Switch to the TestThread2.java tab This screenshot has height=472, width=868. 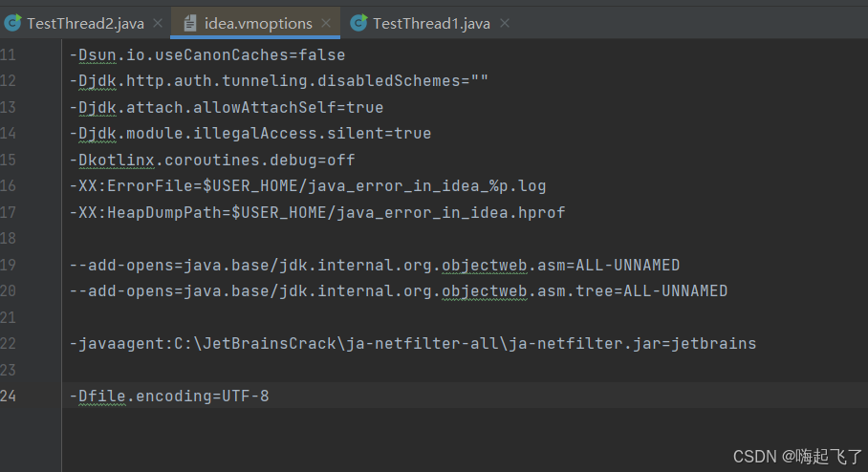[x=85, y=23]
